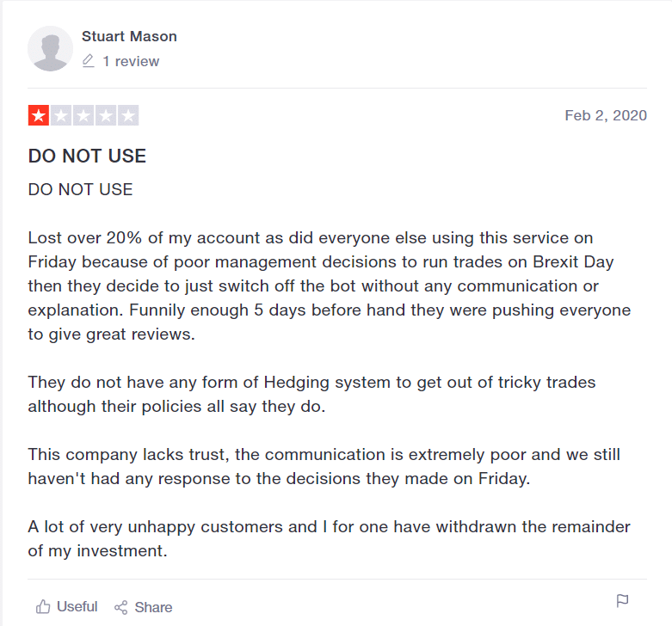Click the Share text label
The image size is (672, 626).
(153, 607)
